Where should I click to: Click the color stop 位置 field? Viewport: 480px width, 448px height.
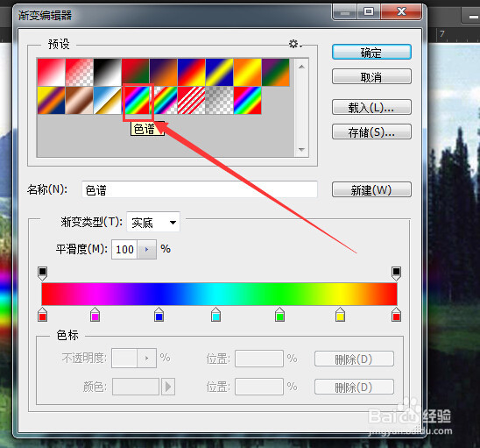tap(259, 387)
